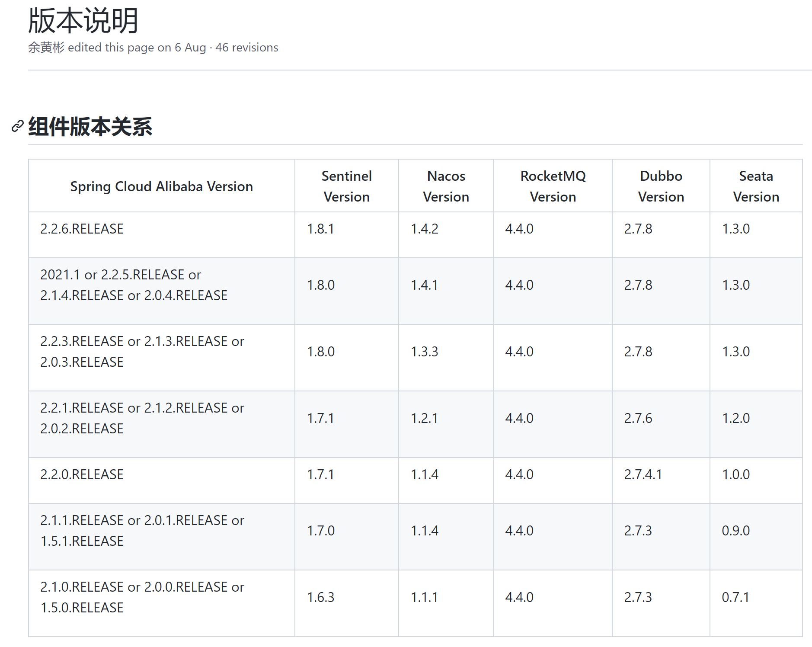Click the RocketMQ Version column header

[x=553, y=186]
